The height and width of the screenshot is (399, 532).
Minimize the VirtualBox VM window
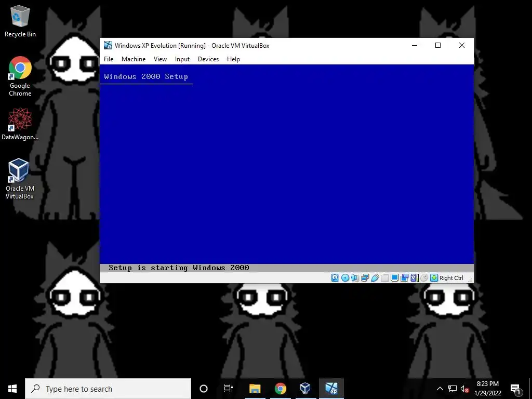click(x=414, y=45)
